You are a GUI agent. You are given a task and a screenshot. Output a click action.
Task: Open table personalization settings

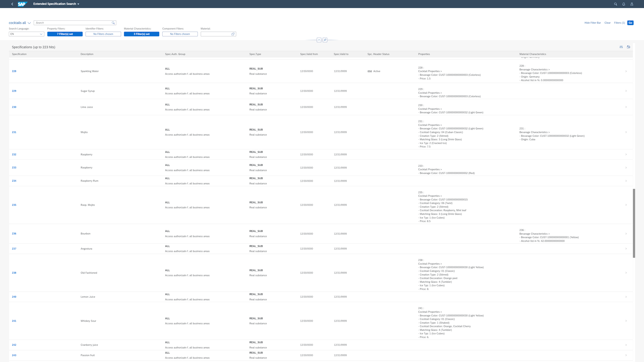point(621,47)
